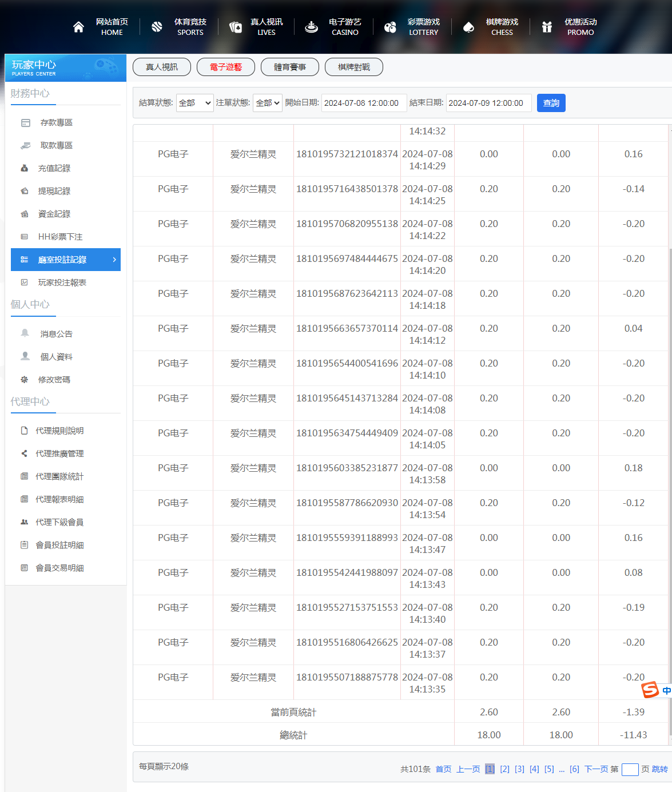Expand the 廳室投註記錄 sidebar chevron
672x792 pixels.
pos(114,260)
